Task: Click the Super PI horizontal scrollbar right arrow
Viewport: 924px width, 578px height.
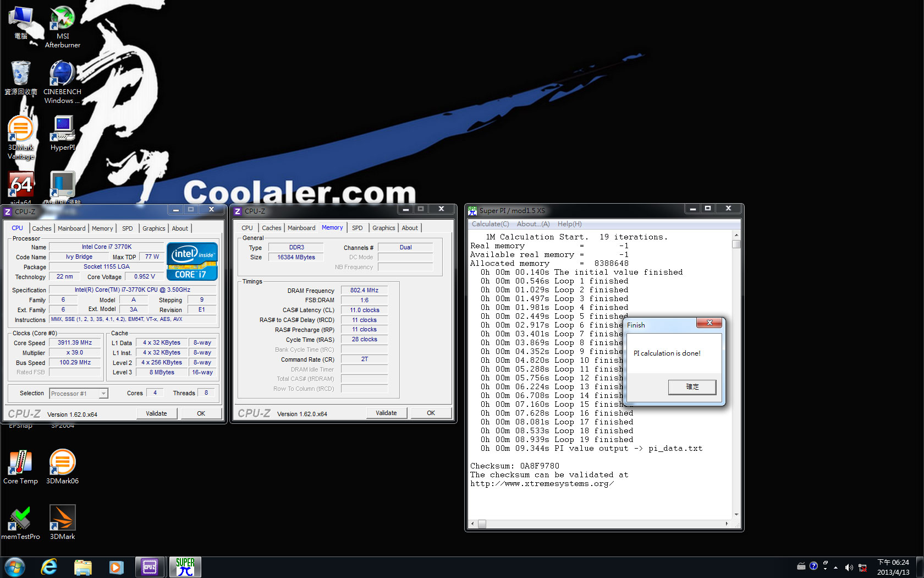Action: (x=727, y=524)
